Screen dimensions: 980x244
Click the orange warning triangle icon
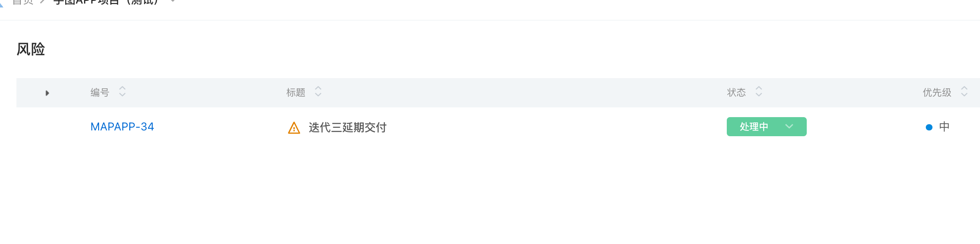[x=294, y=128]
